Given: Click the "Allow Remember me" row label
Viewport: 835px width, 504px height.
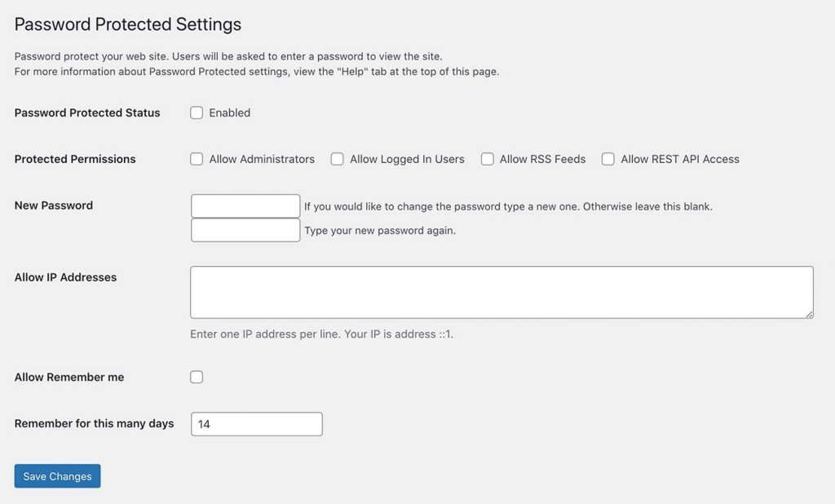Looking at the screenshot, I should point(69,377).
